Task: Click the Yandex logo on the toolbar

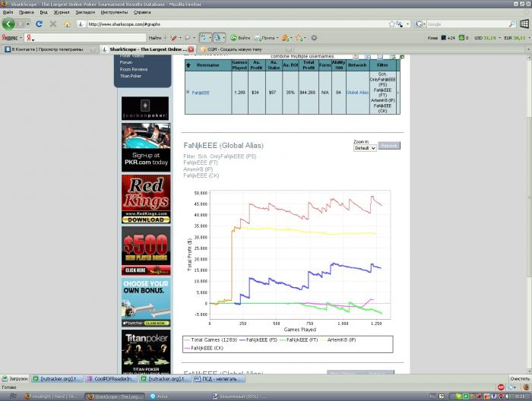Action: click(x=9, y=38)
